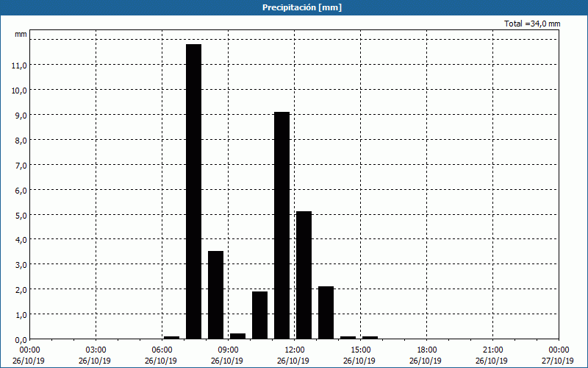Viewport: 588px width, 368px height.
Task: Click the 9,0 y-axis label
Action: (21, 116)
